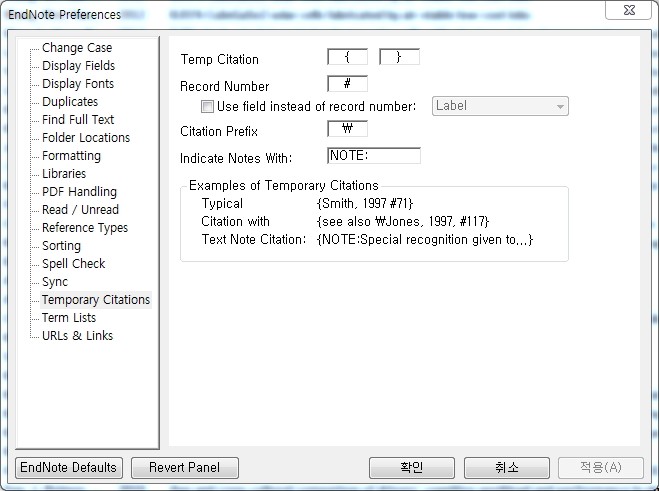Screen dimensions: 659x491
Task: Click the EndNote Defaults button
Action: click(x=69, y=468)
